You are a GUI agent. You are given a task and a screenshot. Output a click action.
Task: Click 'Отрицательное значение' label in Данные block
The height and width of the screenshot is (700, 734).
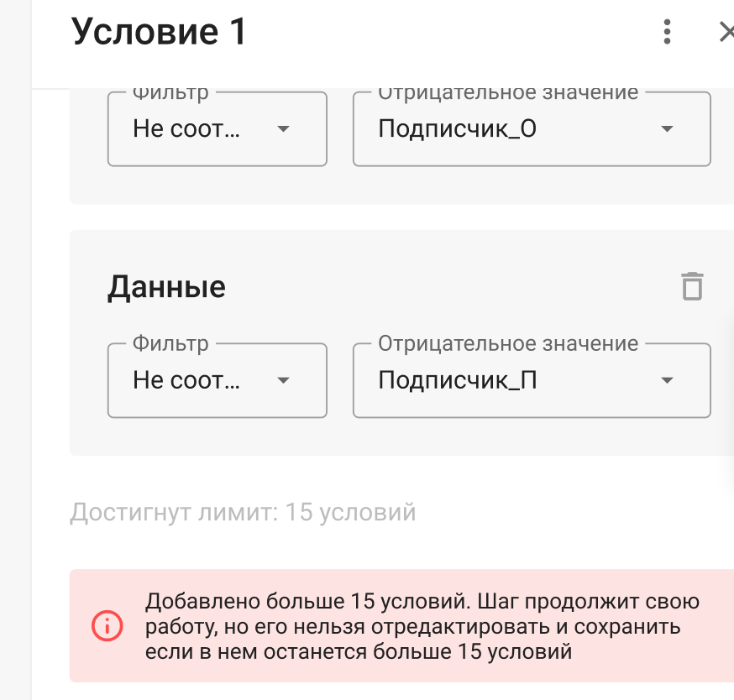click(508, 343)
